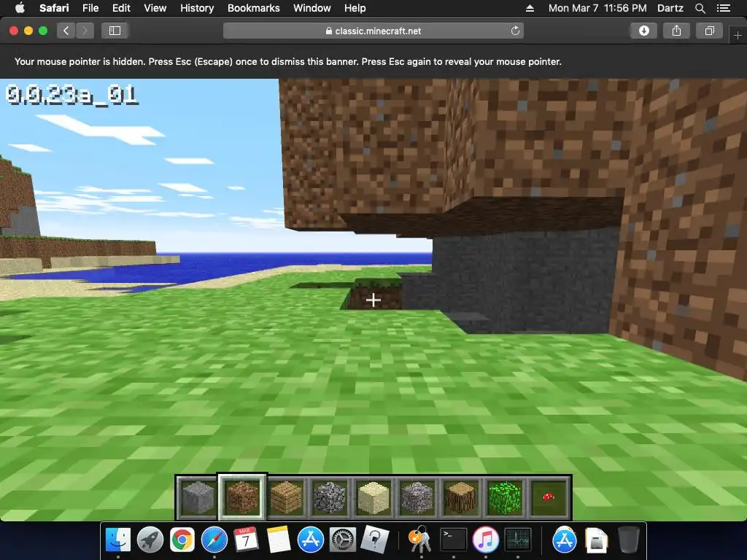Open System Preferences from the Dock
Screen dimensions: 747x560
(x=343, y=540)
